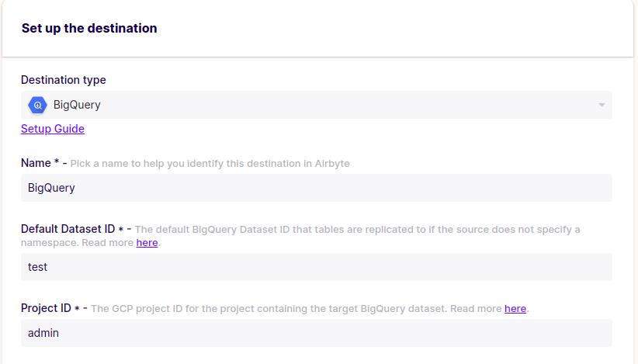
Task: Open the Setup Guide link
Action: tap(53, 129)
